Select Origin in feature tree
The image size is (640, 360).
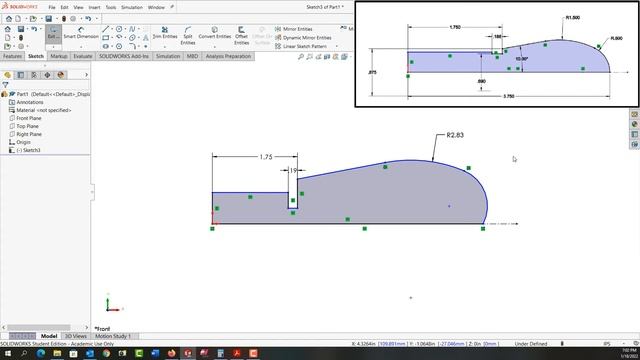(23, 142)
